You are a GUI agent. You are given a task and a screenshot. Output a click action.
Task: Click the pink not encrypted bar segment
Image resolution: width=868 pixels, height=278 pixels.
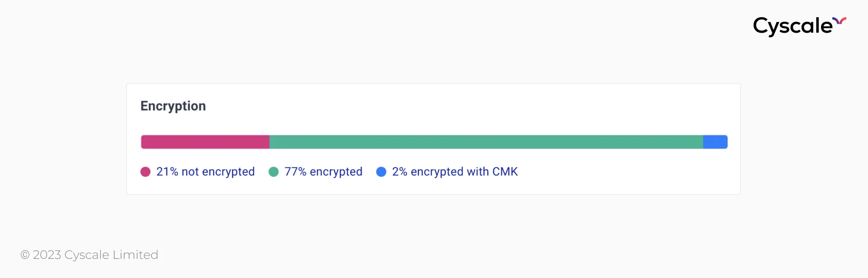coord(205,142)
